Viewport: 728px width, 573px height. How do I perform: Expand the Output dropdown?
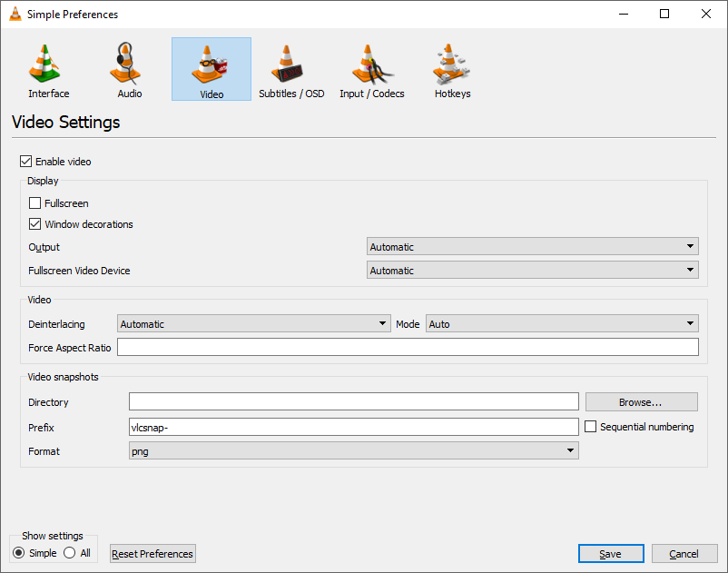coord(532,247)
